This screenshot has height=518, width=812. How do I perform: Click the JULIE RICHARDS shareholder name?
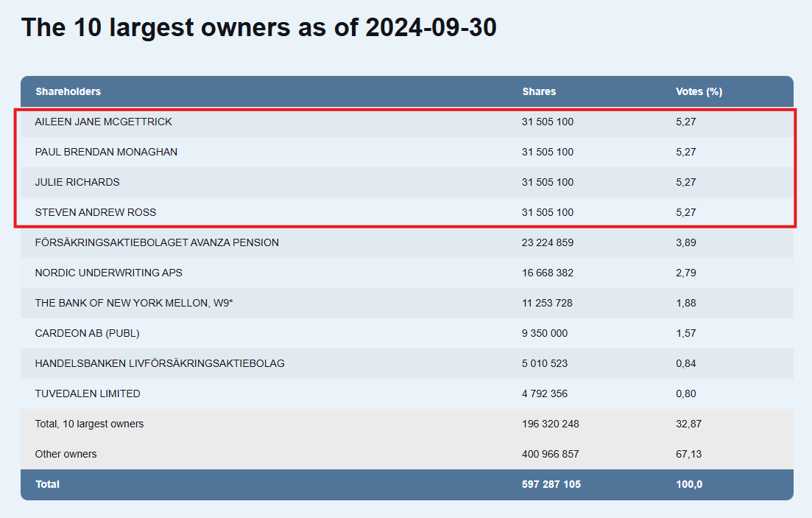point(77,182)
